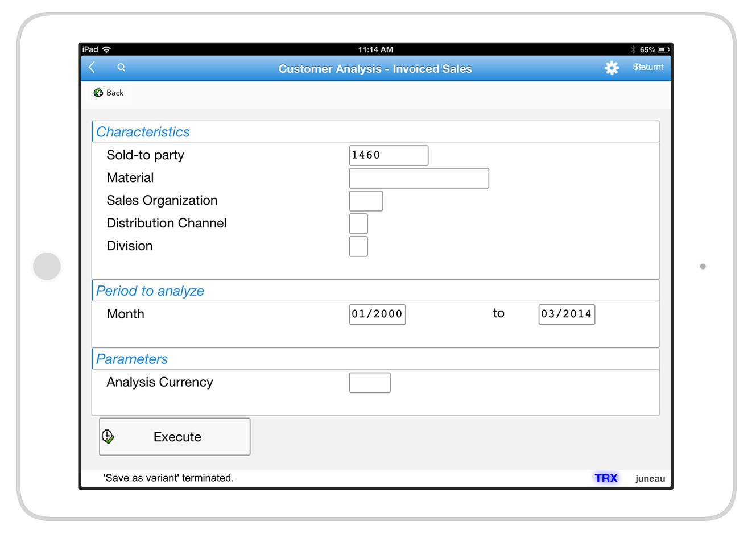Tap the Wi-Fi status icon
The image size is (756, 538).
click(x=107, y=50)
